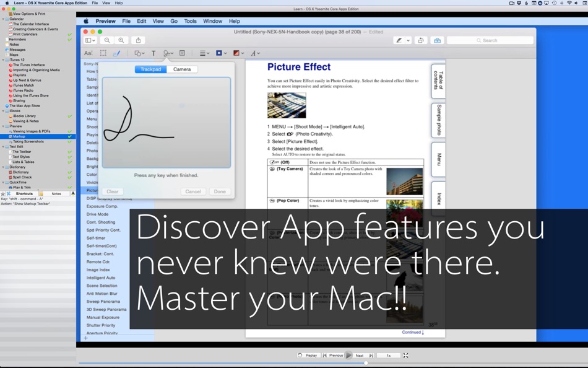The height and width of the screenshot is (368, 588).
Task: Toggle completed checkmark beside Reminders
Action: 70,40
